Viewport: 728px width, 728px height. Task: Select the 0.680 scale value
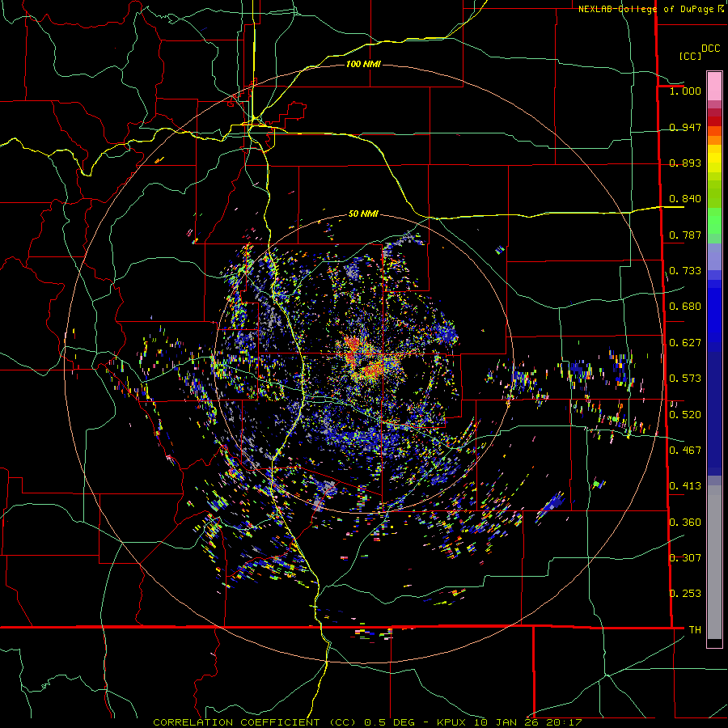click(685, 307)
